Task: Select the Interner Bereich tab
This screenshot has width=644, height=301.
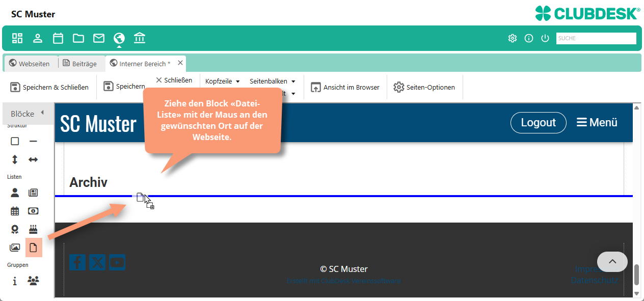Action: coord(140,64)
